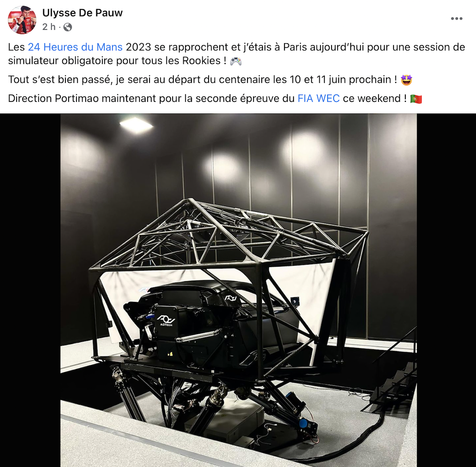Click the "Direction Portimao" sentence
The image size is (476, 467).
point(215,98)
